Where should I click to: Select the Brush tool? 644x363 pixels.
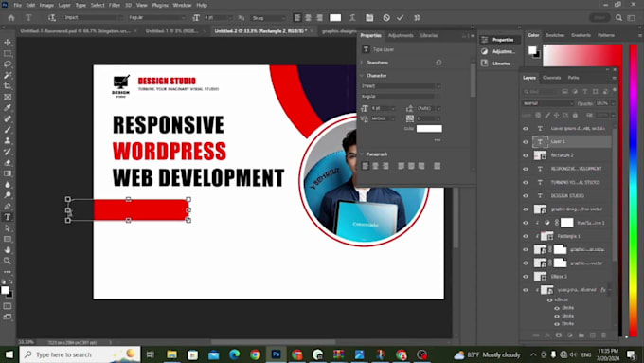pyautogui.click(x=8, y=130)
